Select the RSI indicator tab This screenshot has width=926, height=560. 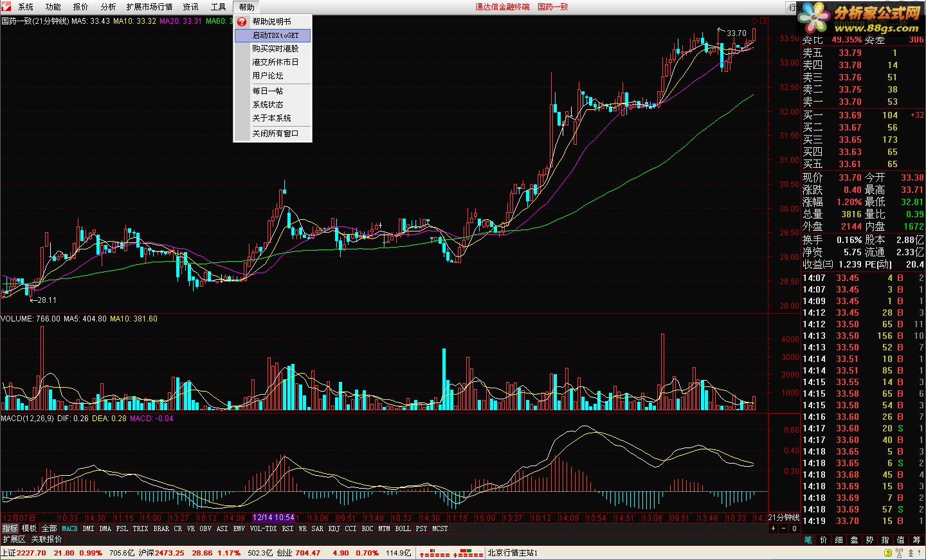click(x=287, y=528)
